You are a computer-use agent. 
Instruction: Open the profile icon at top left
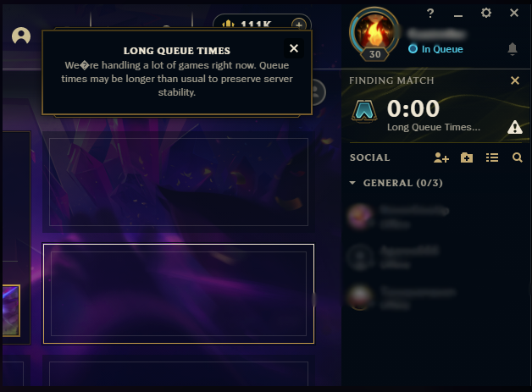point(21,36)
